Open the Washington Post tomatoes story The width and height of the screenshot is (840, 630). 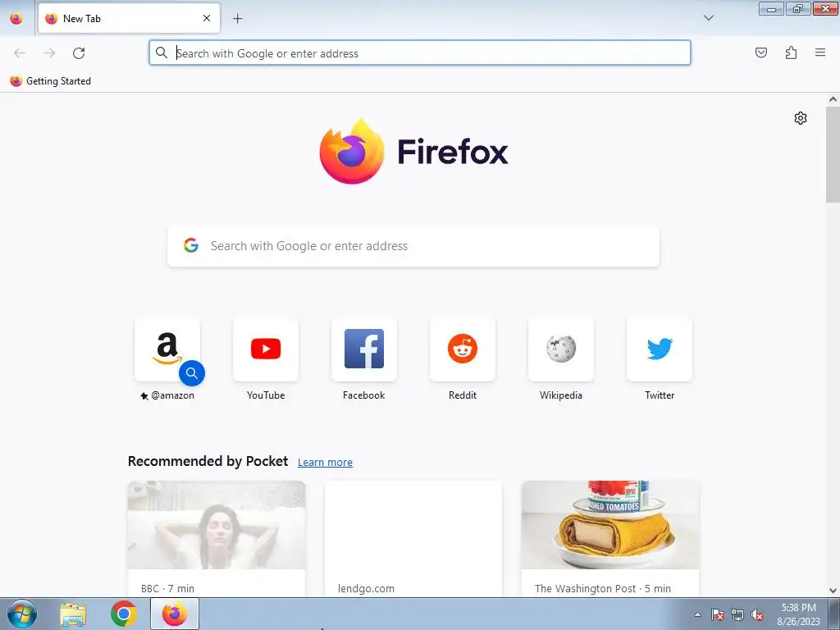click(610, 538)
